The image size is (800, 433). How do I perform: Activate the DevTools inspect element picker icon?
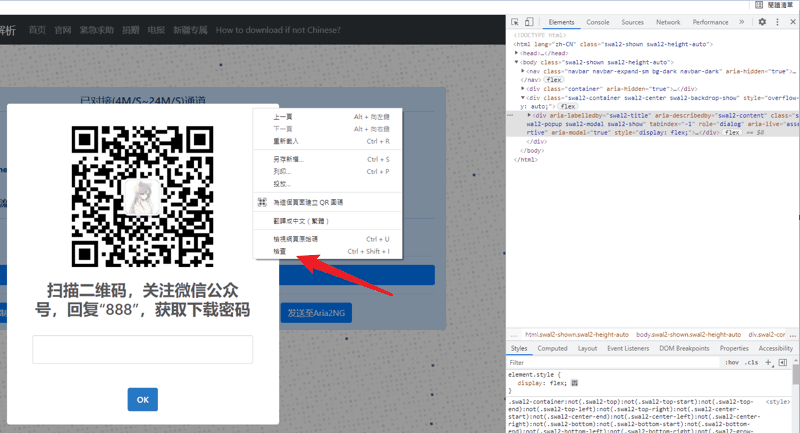[515, 22]
